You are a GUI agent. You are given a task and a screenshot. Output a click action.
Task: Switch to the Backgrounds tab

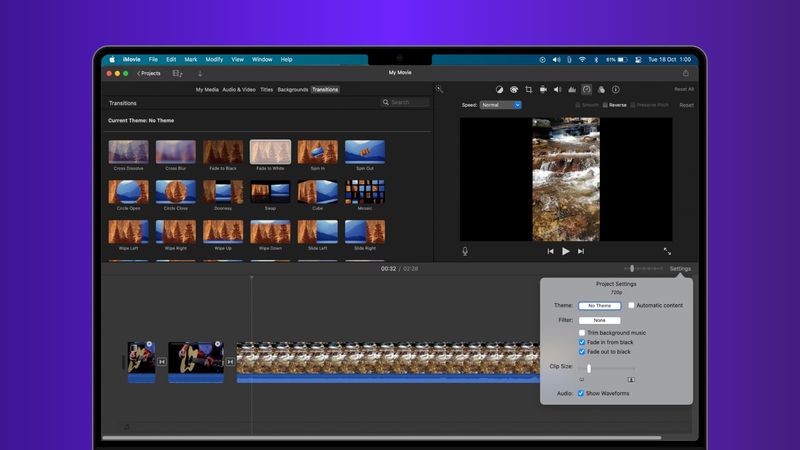(x=292, y=90)
